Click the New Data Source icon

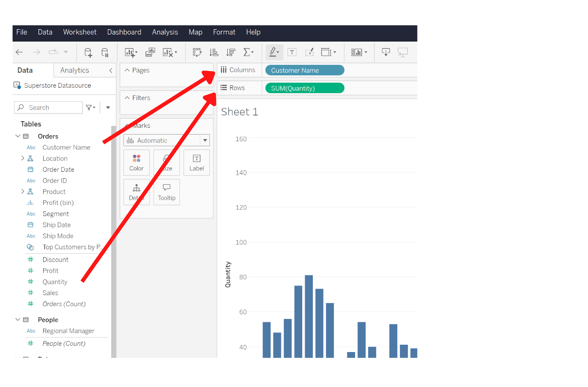click(x=88, y=53)
